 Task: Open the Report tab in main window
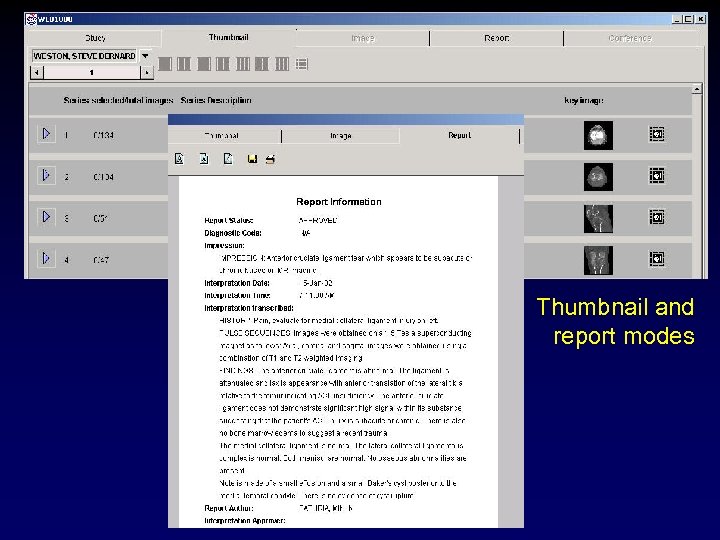(x=497, y=38)
